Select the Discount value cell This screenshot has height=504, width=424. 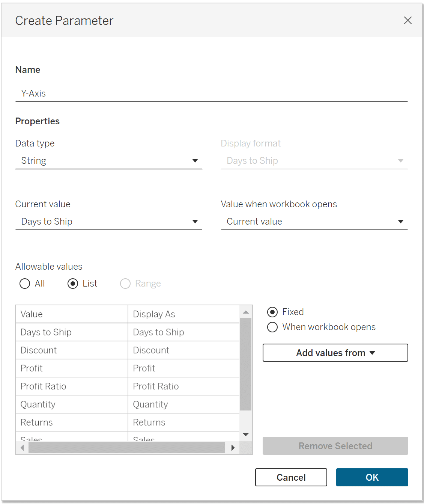coord(72,350)
